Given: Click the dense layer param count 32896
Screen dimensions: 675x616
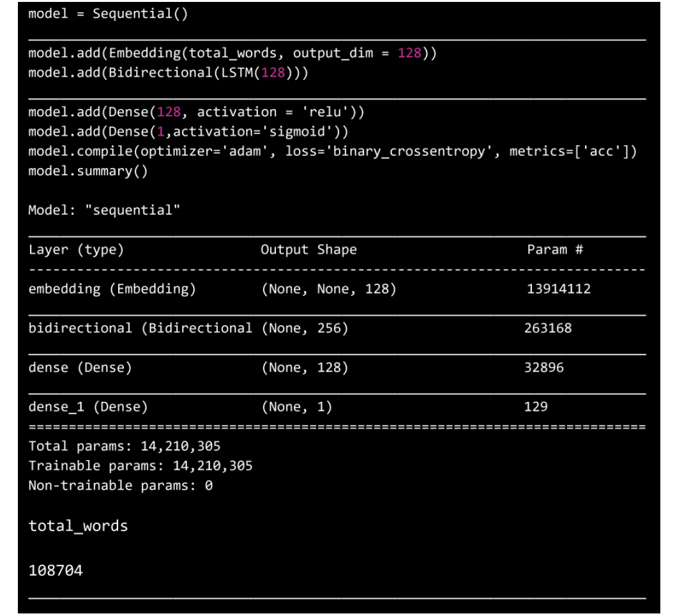Looking at the screenshot, I should tap(543, 367).
